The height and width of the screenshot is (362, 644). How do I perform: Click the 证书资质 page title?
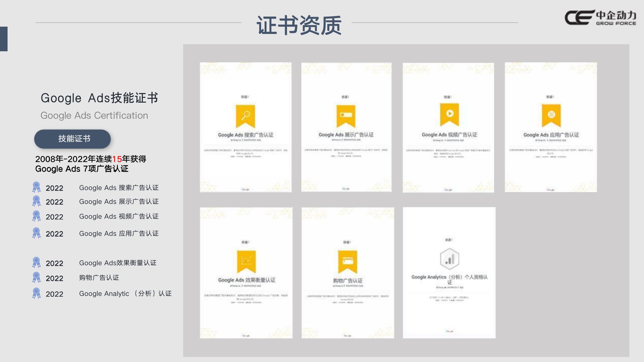point(299,25)
